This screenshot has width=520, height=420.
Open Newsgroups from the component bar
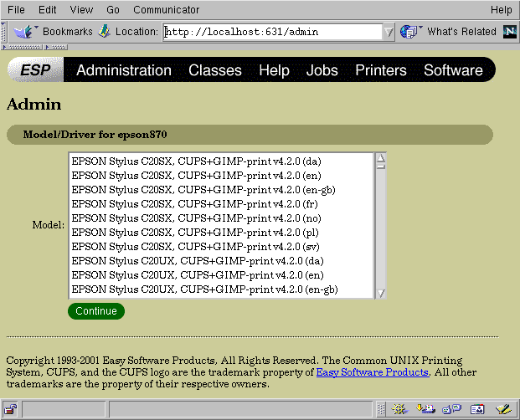pyautogui.click(x=451, y=410)
